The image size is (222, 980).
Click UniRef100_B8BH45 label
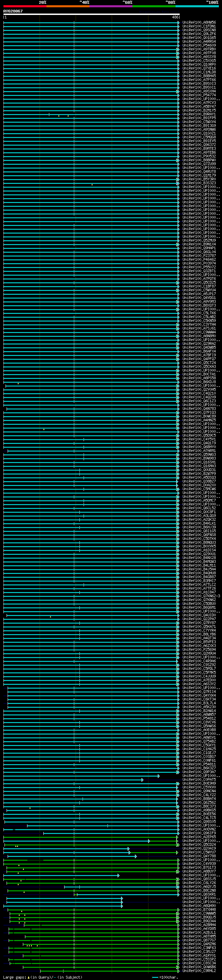(x=199, y=76)
